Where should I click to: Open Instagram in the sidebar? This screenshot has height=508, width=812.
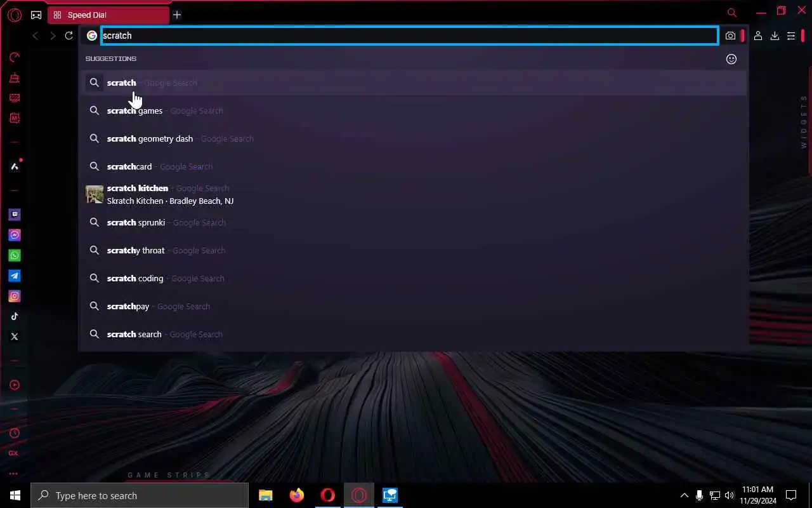(14, 296)
